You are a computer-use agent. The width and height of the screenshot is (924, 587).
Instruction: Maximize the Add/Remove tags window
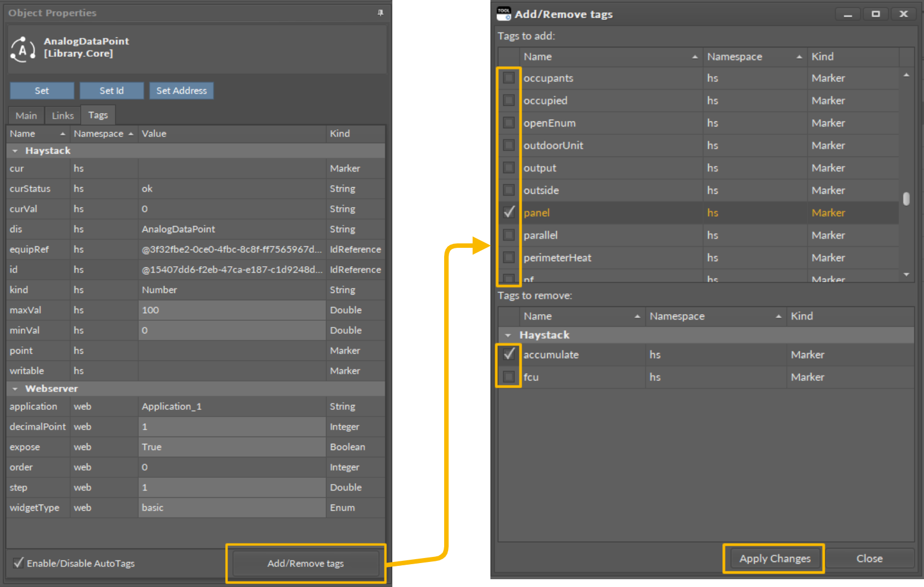[876, 14]
